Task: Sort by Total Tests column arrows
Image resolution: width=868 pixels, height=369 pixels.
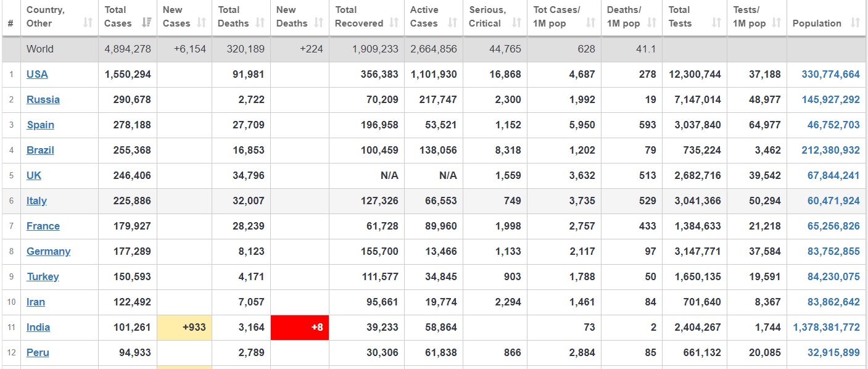Action: pos(716,23)
